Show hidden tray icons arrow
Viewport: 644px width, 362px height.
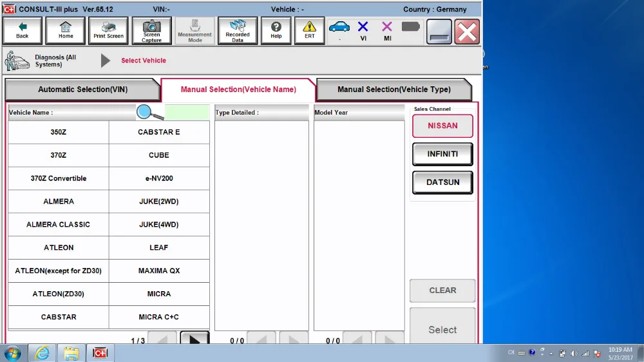point(551,354)
